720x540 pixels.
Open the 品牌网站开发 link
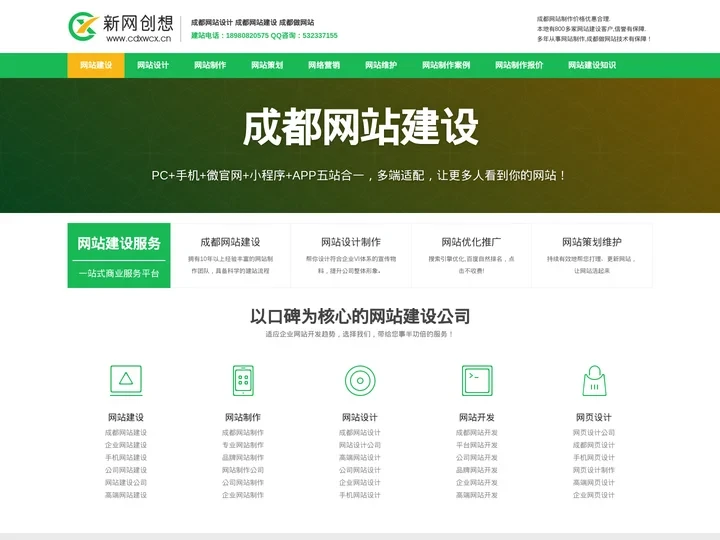coord(477,470)
